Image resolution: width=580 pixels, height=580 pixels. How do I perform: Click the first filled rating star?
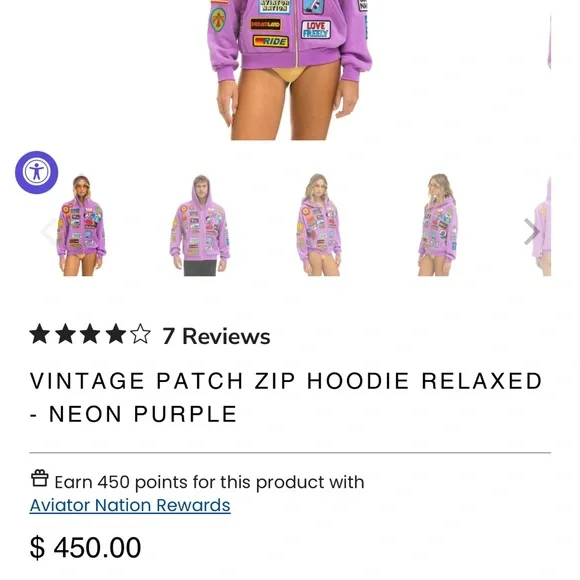pyautogui.click(x=40, y=334)
